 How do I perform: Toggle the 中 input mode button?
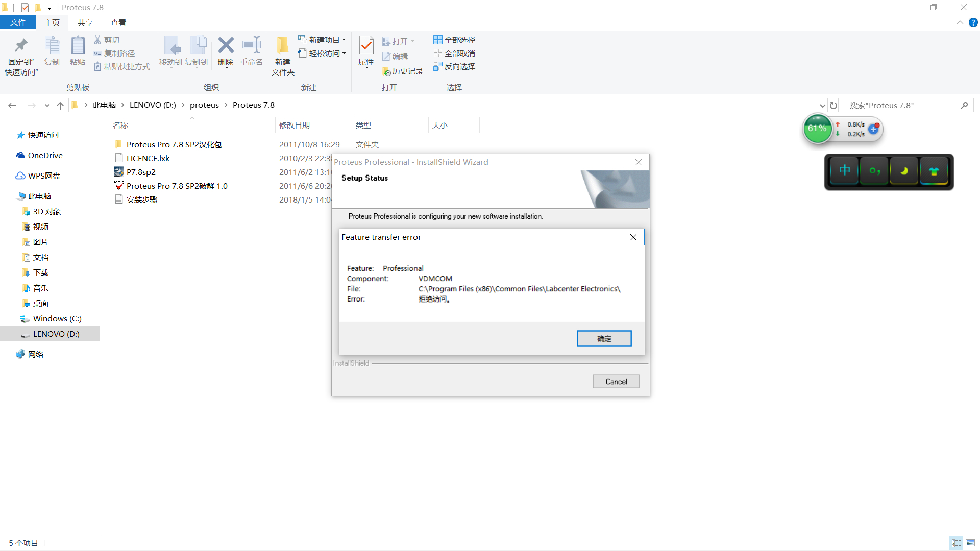point(845,171)
